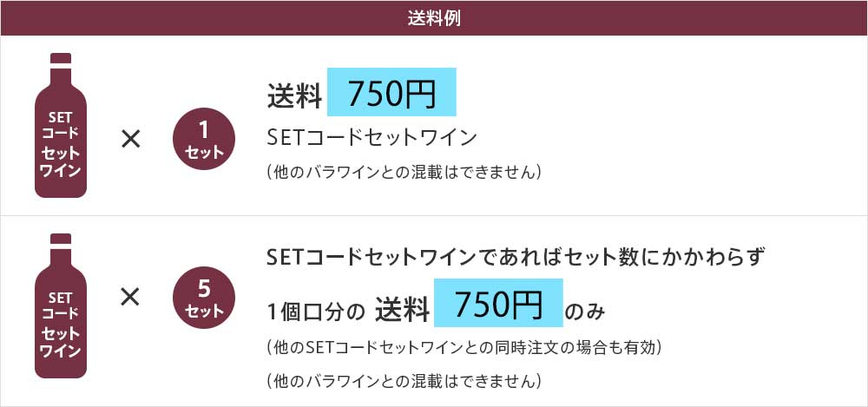
Task: Click the '送料' label in the bottom row
Action: point(402,310)
